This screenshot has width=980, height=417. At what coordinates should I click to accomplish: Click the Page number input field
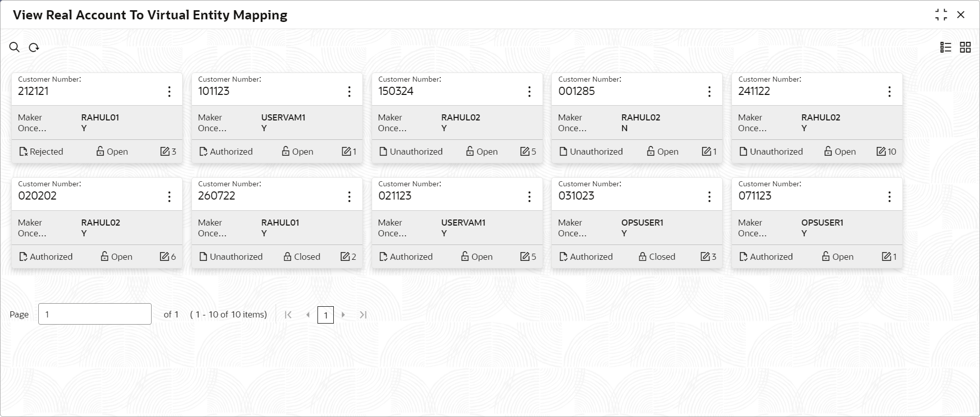click(x=95, y=314)
